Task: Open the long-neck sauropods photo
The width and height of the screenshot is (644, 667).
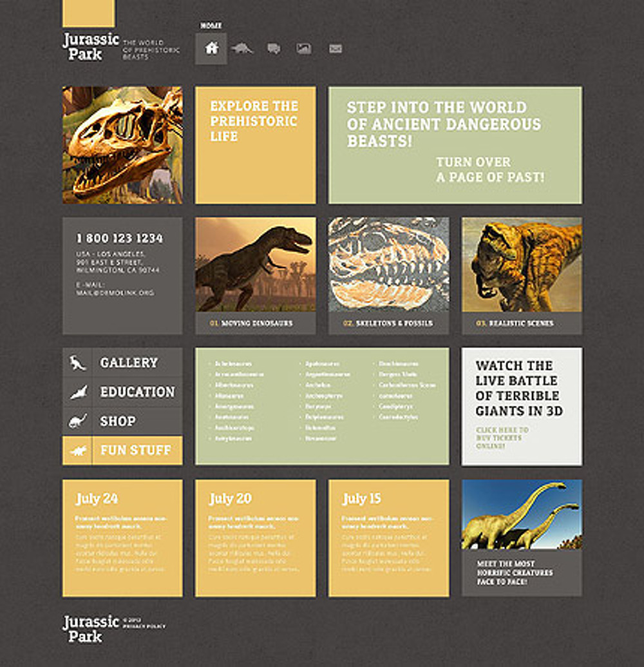Action: point(522,514)
